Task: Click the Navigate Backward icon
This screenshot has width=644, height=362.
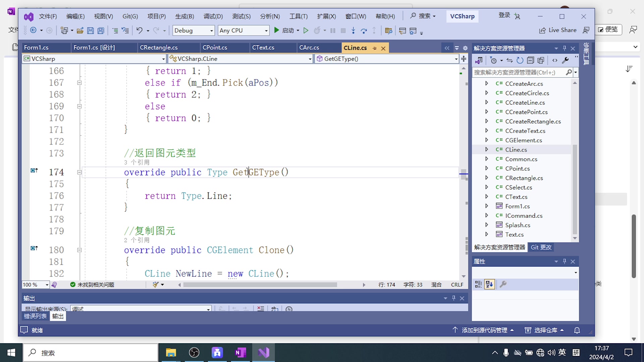Action: click(33, 31)
